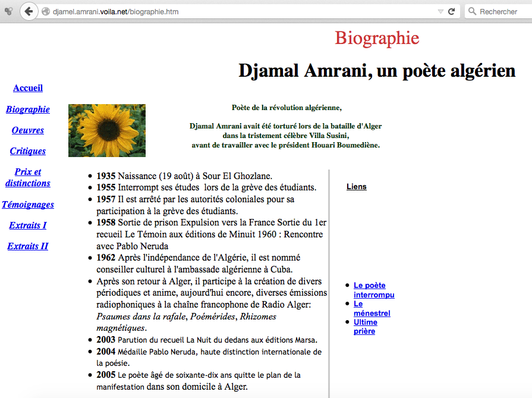Image resolution: width=532 pixels, height=398 pixels.
Task: Click the reload page icon
Action: tap(451, 11)
